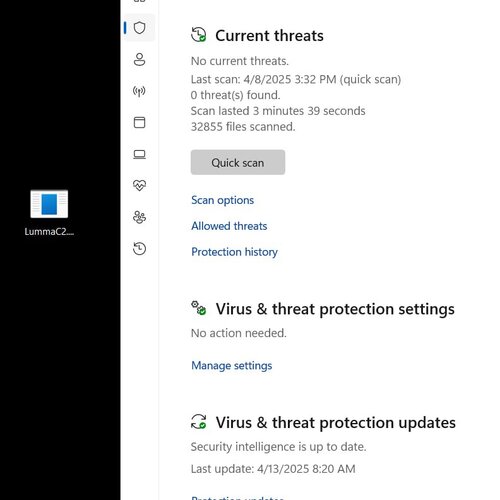Screen dimensions: 500x500
Task: Click '0 threat(s) found.' text
Action: tap(235, 95)
